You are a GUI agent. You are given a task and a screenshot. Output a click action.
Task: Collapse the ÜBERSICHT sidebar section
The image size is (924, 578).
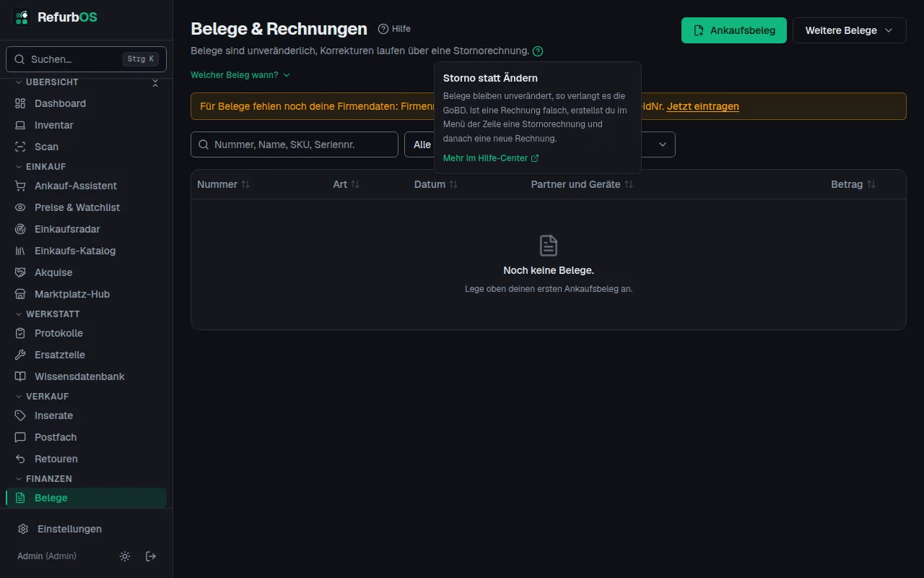pos(47,82)
